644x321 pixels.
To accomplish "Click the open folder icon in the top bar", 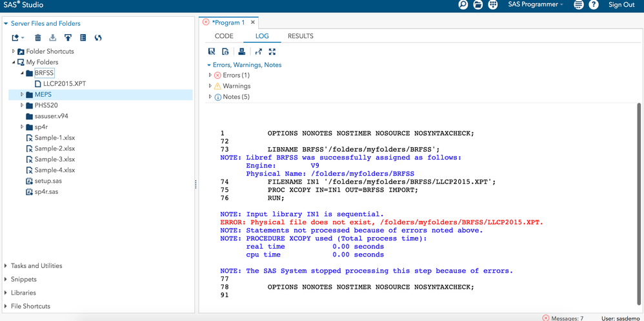I will pos(478,5).
